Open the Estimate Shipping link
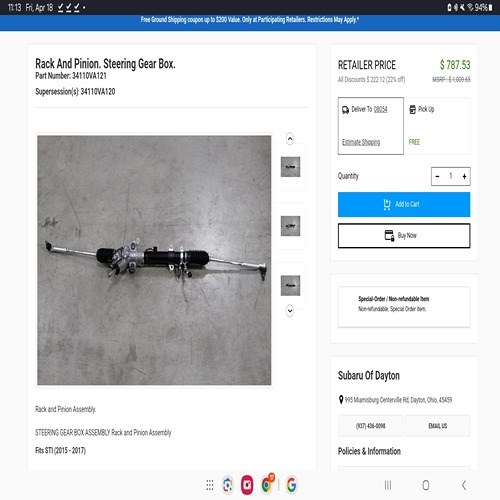This screenshot has width=500, height=500. point(361,142)
